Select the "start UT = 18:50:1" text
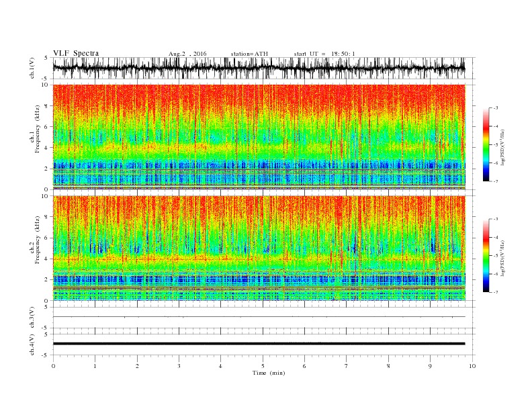 pyautogui.click(x=324, y=54)
